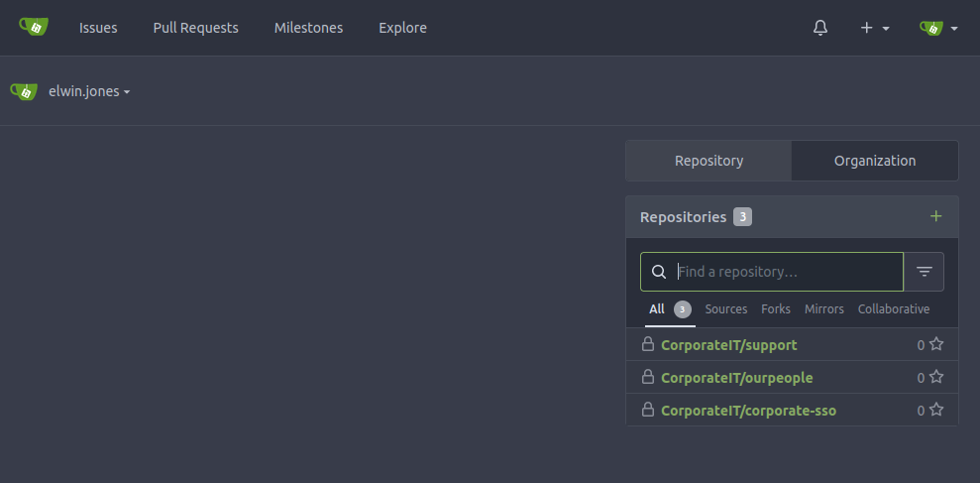The image size is (980, 483).
Task: Star the CorporateIT/corporate-sso repository
Action: point(936,411)
